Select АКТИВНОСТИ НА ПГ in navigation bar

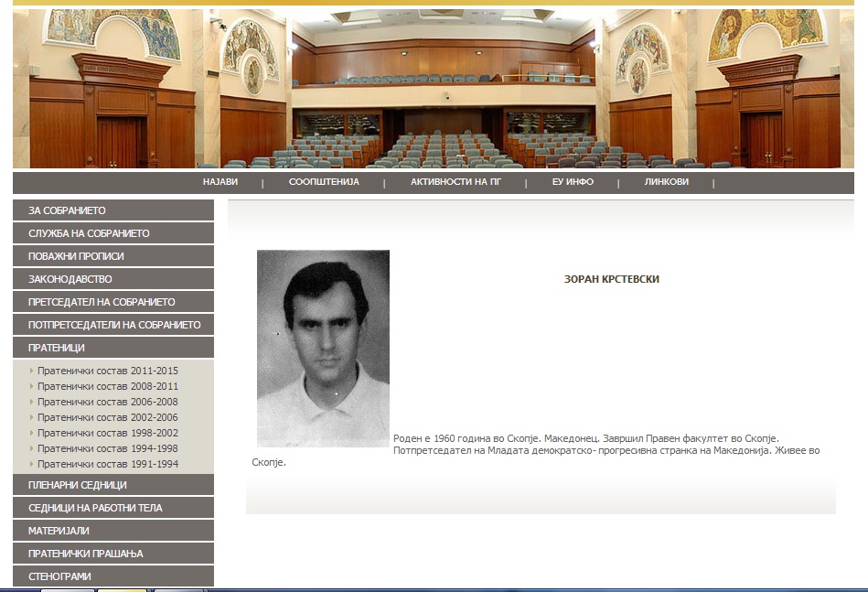[455, 182]
